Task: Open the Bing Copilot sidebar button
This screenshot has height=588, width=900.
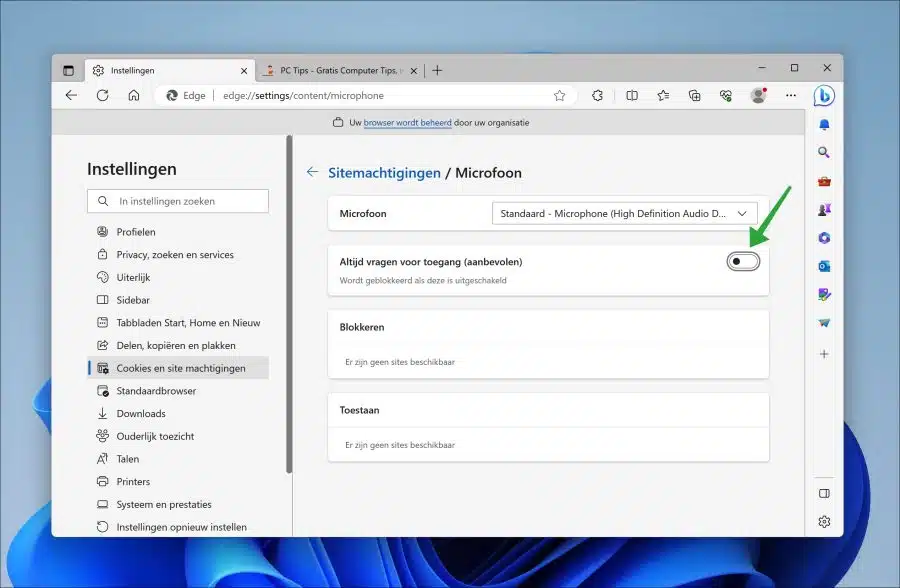Action: click(824, 96)
